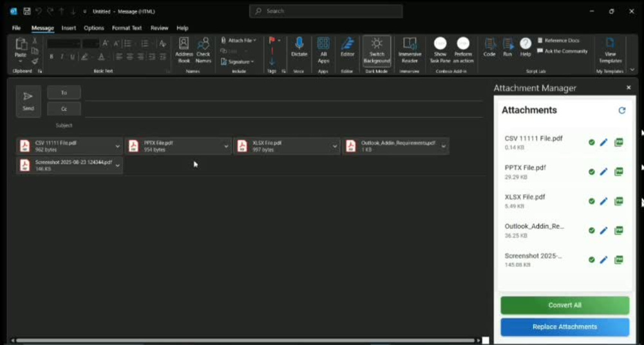
Task: Edit CSV 11111 File.pdf with pencil icon
Action: 603,143
